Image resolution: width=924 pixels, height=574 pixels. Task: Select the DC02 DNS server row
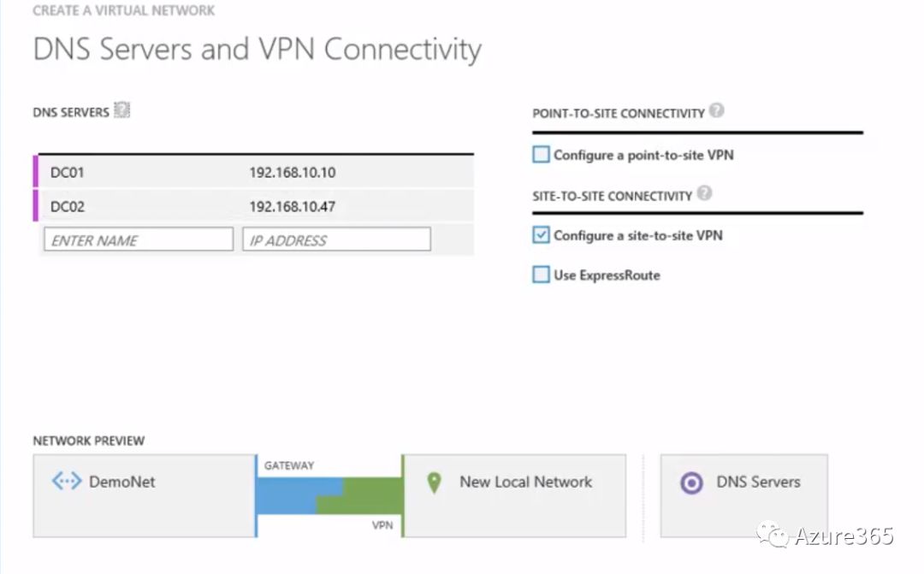pyautogui.click(x=68, y=206)
